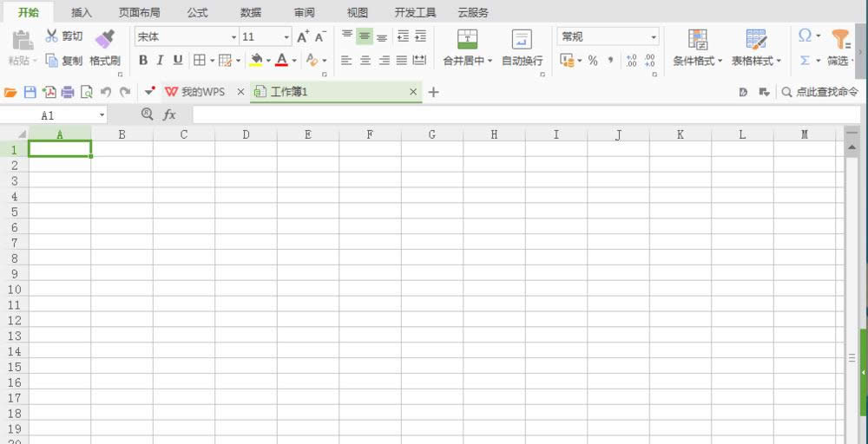Screen dimensions: 868x444
Task: Open the font name 宋体 dropdown
Action: (233, 37)
